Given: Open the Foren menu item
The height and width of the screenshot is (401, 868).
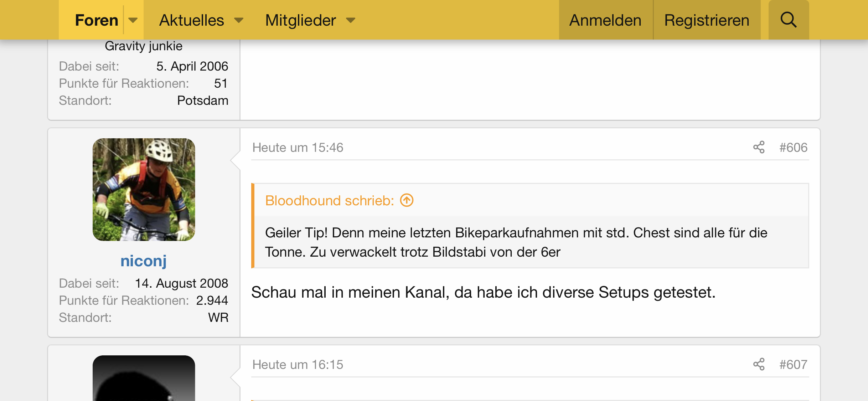Looking at the screenshot, I should [x=97, y=20].
